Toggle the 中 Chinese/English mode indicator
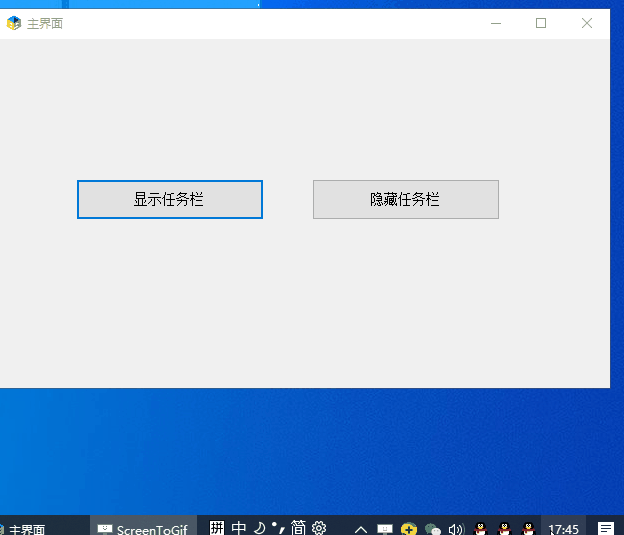The width and height of the screenshot is (624, 535). (x=238, y=528)
